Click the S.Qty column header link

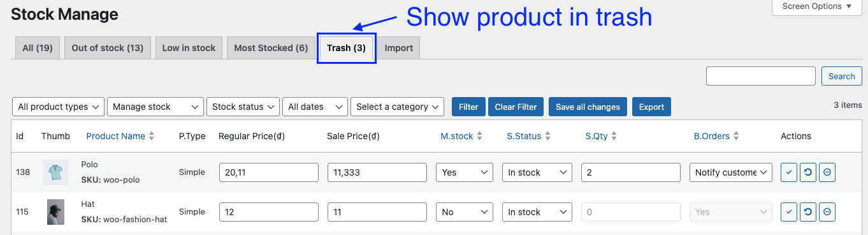coord(597,136)
